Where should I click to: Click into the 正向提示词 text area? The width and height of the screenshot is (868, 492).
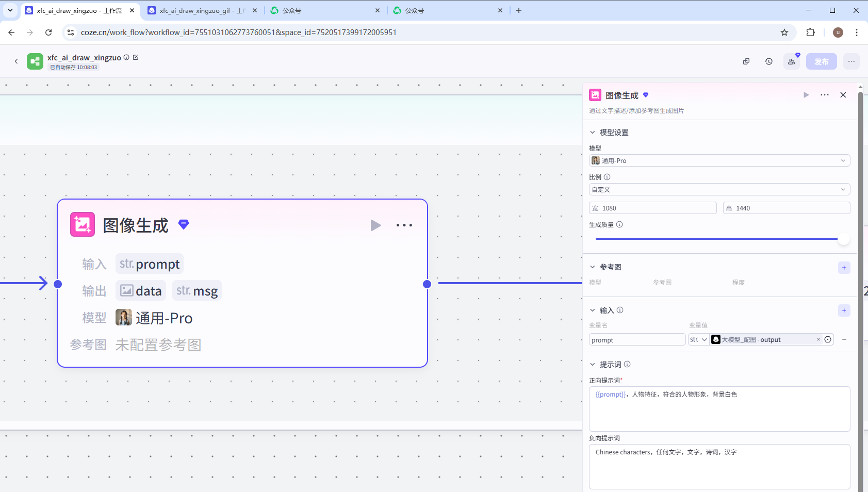pyautogui.click(x=719, y=409)
